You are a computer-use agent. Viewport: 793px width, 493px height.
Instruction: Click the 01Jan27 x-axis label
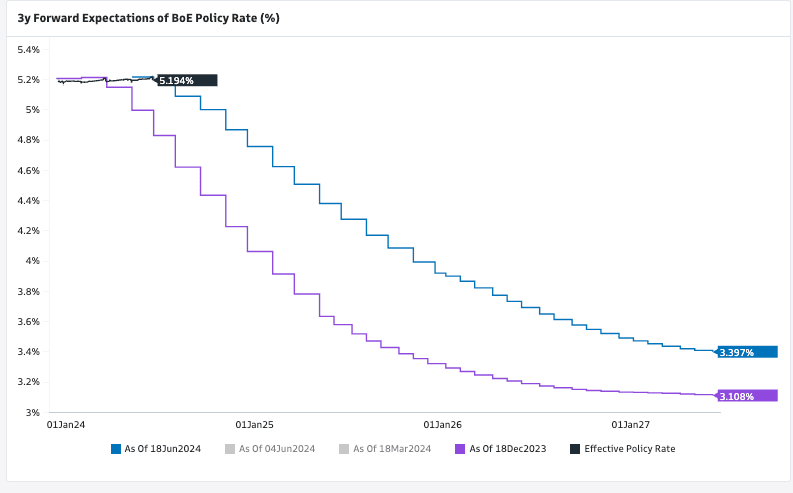630,425
